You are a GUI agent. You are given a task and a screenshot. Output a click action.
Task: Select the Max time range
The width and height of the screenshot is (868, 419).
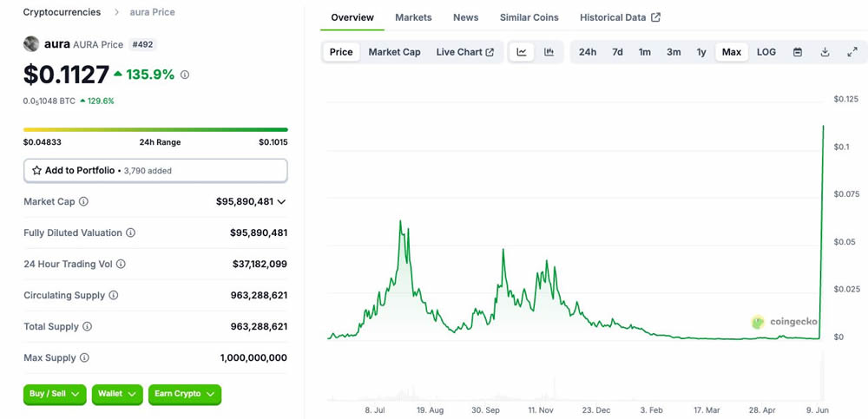(x=731, y=52)
